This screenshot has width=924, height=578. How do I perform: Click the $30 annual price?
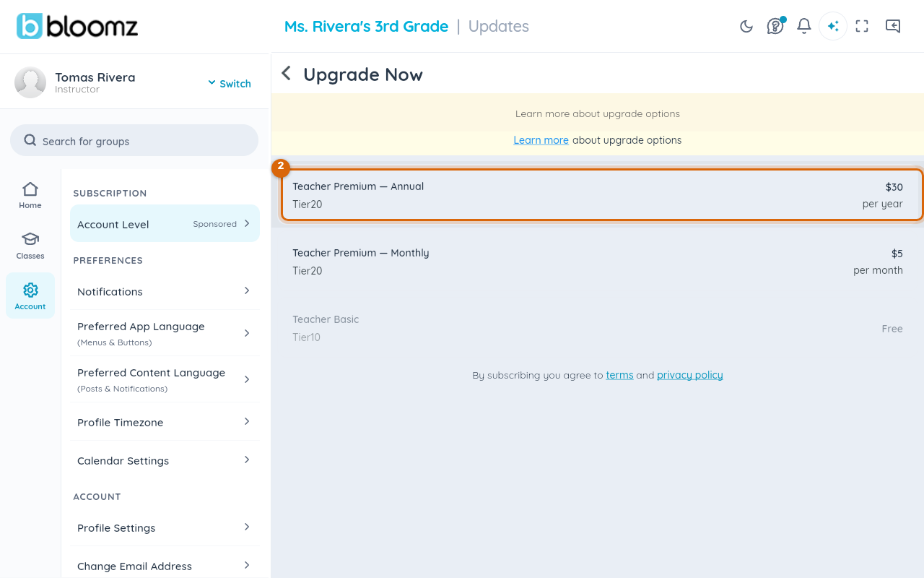pyautogui.click(x=894, y=187)
